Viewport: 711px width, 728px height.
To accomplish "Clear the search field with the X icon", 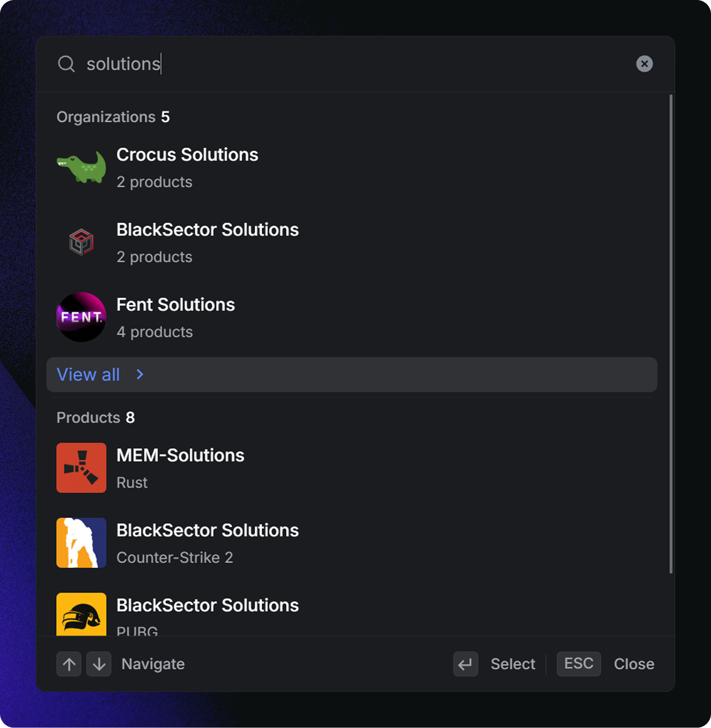I will pyautogui.click(x=644, y=64).
